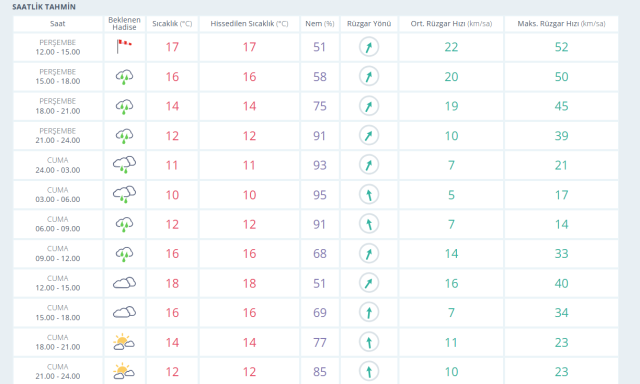Select the Perşembe 12.00 - 15.00 time cell
Viewport: 640px width, 384px height.
[58, 47]
